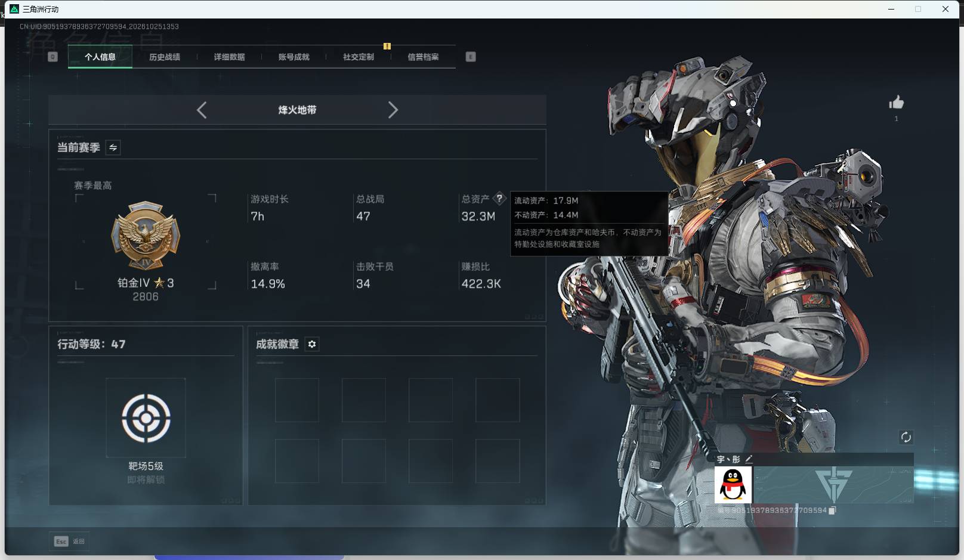
Task: Click the Q key previous-tab icon
Action: (x=52, y=57)
